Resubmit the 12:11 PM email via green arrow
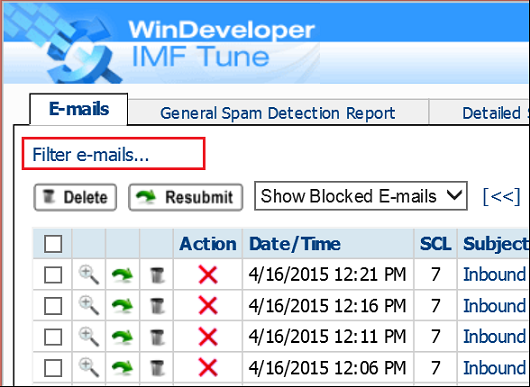The height and width of the screenshot is (387, 530). [x=122, y=337]
